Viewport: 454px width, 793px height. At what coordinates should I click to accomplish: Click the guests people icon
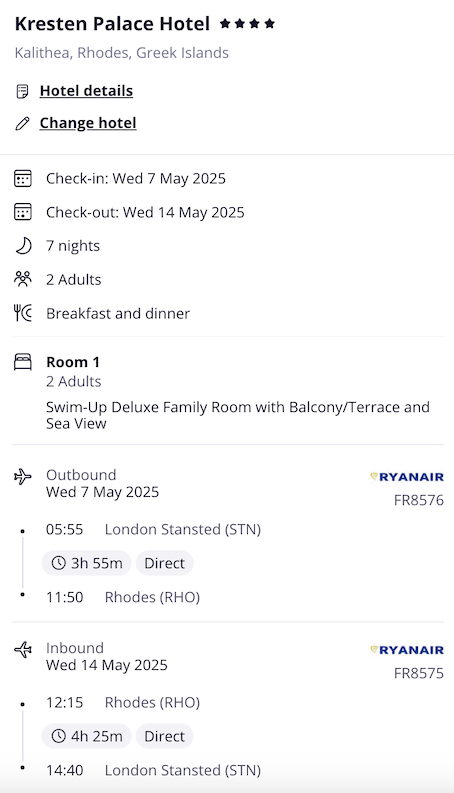(x=23, y=279)
